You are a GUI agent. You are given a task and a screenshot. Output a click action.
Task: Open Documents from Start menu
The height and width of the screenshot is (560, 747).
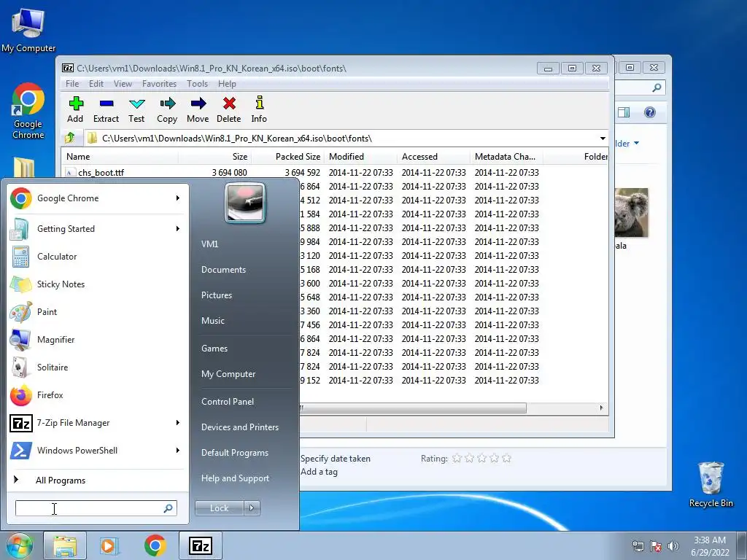click(223, 270)
